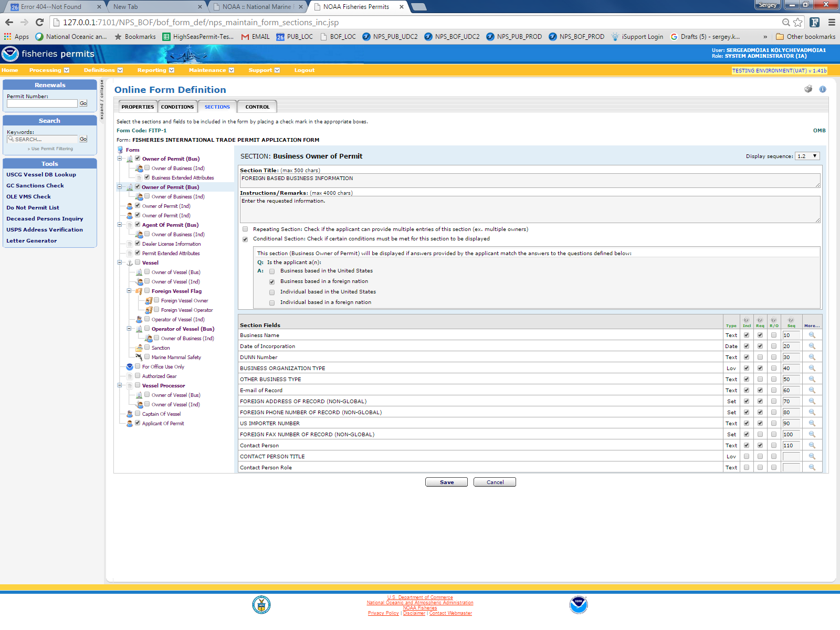Viewport: 840px width, 630px height.
Task: Click the blue info icon at top right
Action: point(823,89)
